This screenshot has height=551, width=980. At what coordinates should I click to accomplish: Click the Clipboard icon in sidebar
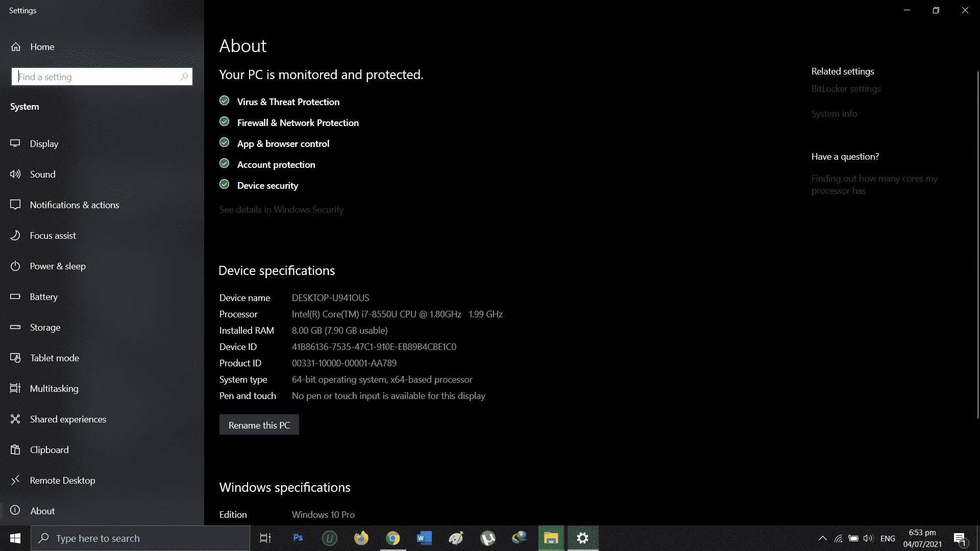point(15,449)
